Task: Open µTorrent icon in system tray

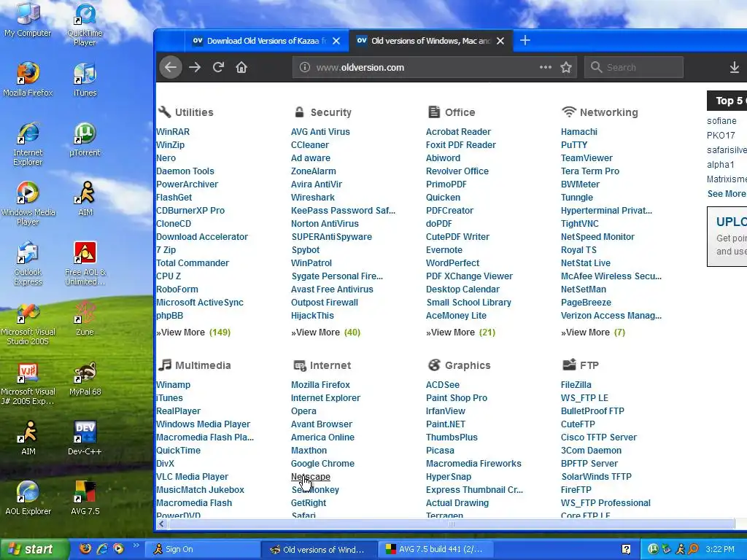Action: 653,549
